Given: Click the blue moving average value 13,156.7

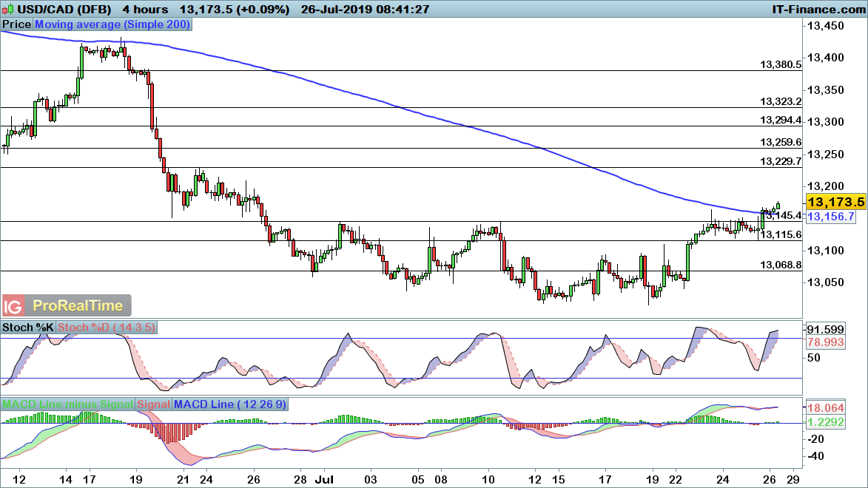Looking at the screenshot, I should pyautogui.click(x=830, y=217).
